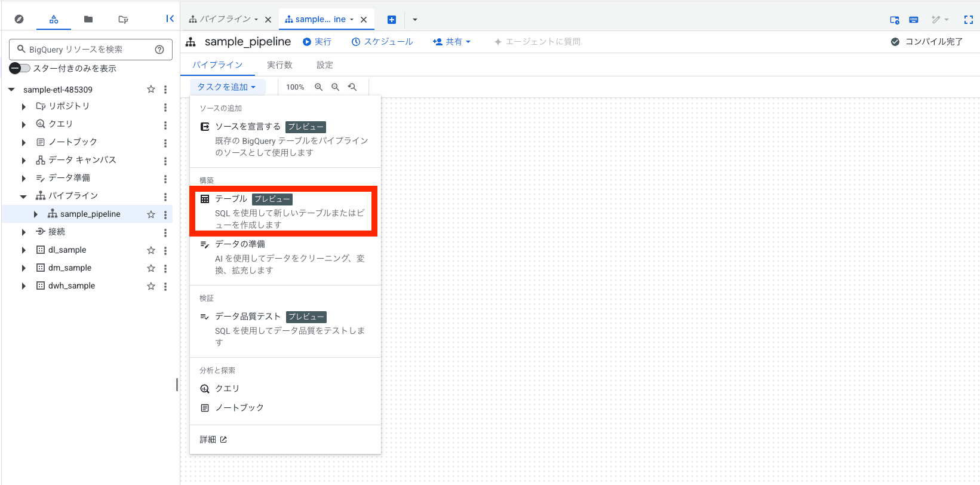Open more options for sample-etl-485309
Image resolution: width=980 pixels, height=485 pixels.
(165, 89)
